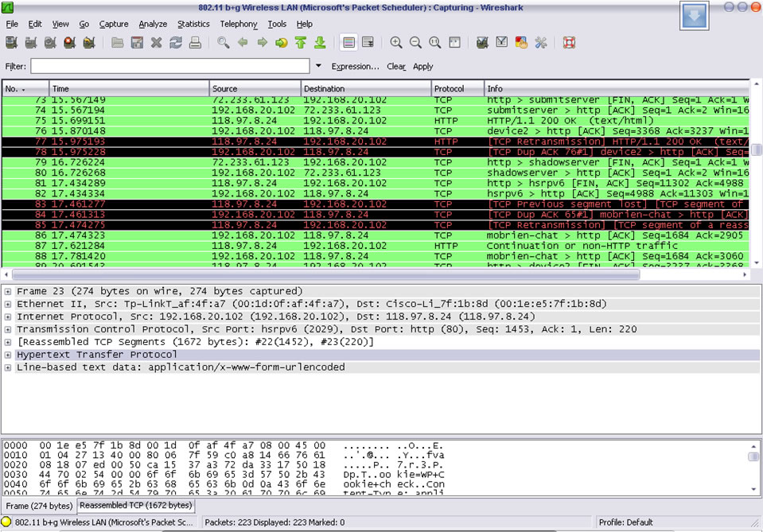Open the Analyze menu
763x532 pixels.
[153, 24]
